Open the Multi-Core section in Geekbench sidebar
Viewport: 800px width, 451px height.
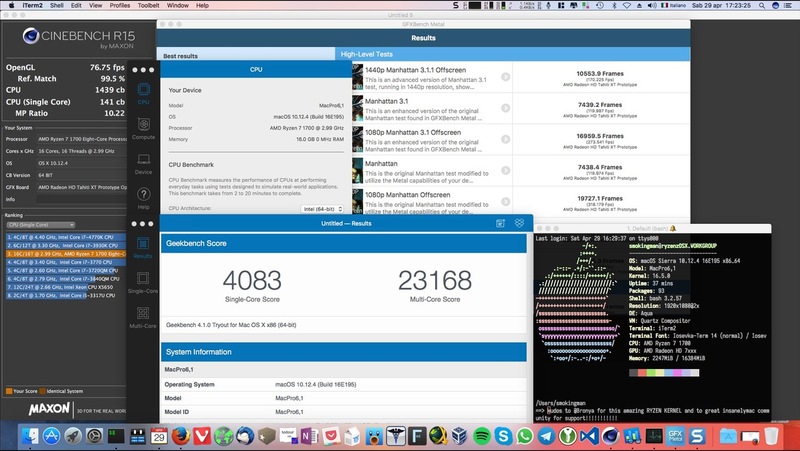[143, 317]
